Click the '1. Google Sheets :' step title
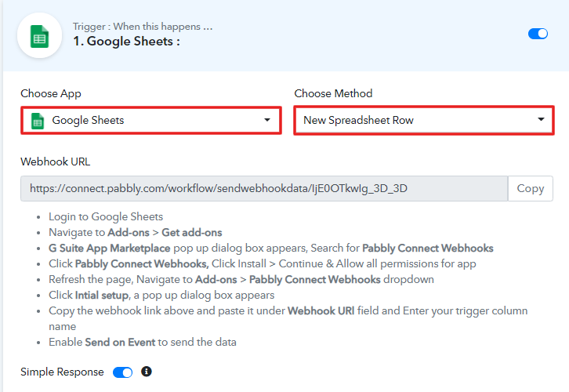The width and height of the screenshot is (569, 392). click(126, 42)
